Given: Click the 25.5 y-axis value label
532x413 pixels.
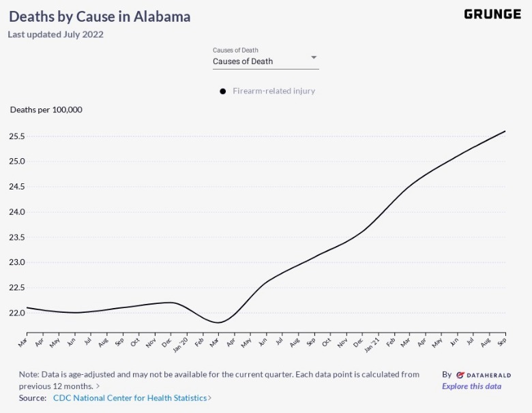Looking at the screenshot, I should 16,136.
